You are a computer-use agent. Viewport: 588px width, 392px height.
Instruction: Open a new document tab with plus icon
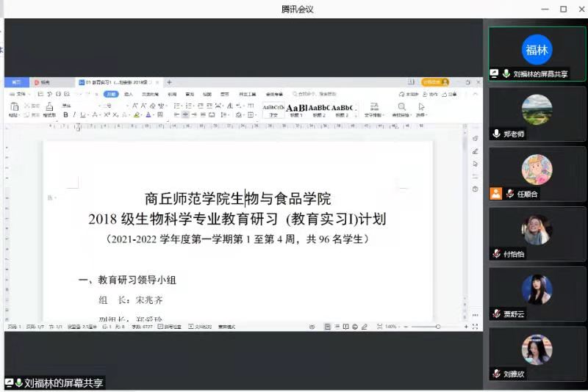pyautogui.click(x=169, y=82)
